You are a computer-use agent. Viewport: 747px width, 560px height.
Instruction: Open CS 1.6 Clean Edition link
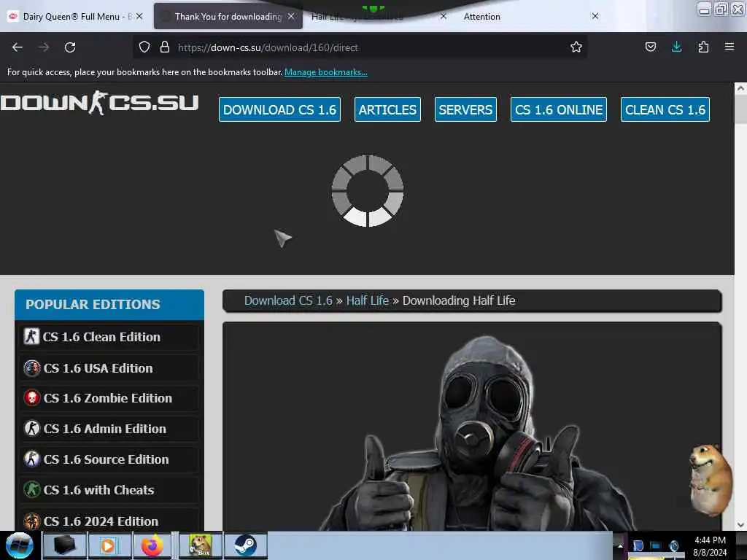[101, 337]
